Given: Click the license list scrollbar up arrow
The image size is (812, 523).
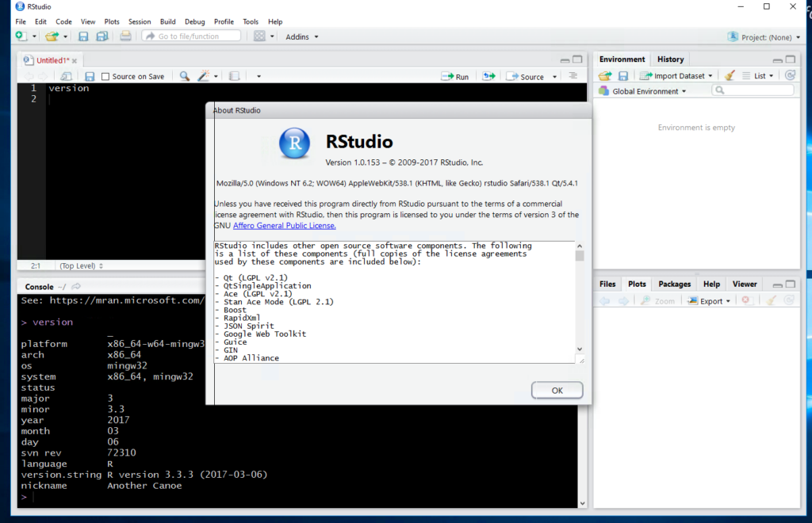Looking at the screenshot, I should (x=580, y=246).
